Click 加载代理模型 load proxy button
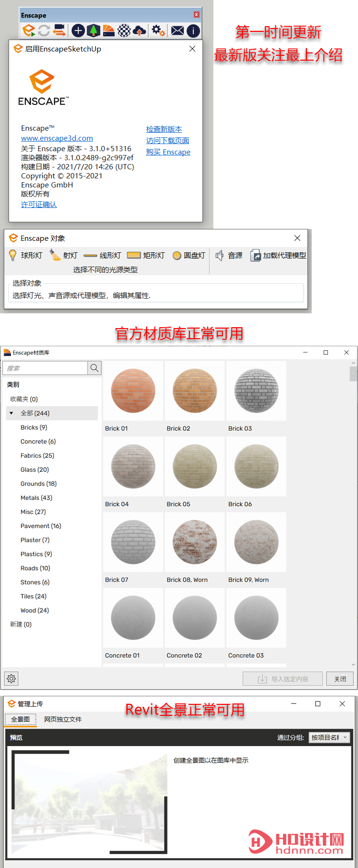This screenshot has width=358, height=868. coord(278,255)
